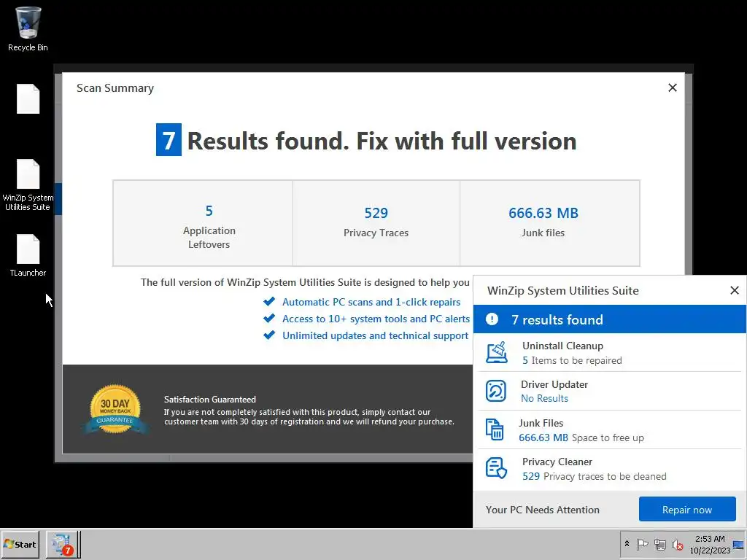This screenshot has height=560, width=747.
Task: Click the Junk Files trash icon
Action: [x=495, y=429]
